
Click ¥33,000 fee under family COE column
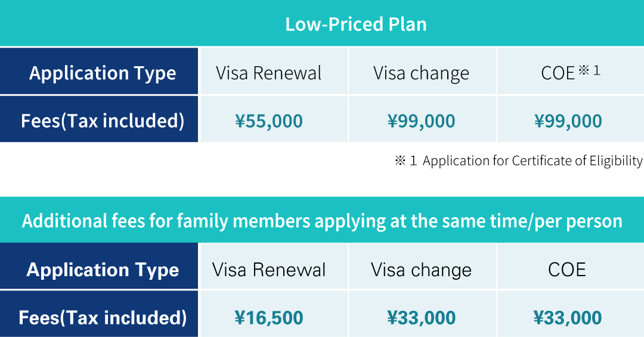[568, 318]
